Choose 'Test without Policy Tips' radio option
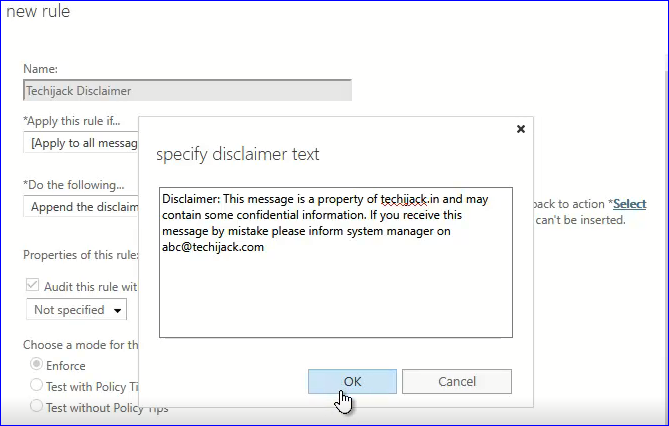 click(37, 406)
